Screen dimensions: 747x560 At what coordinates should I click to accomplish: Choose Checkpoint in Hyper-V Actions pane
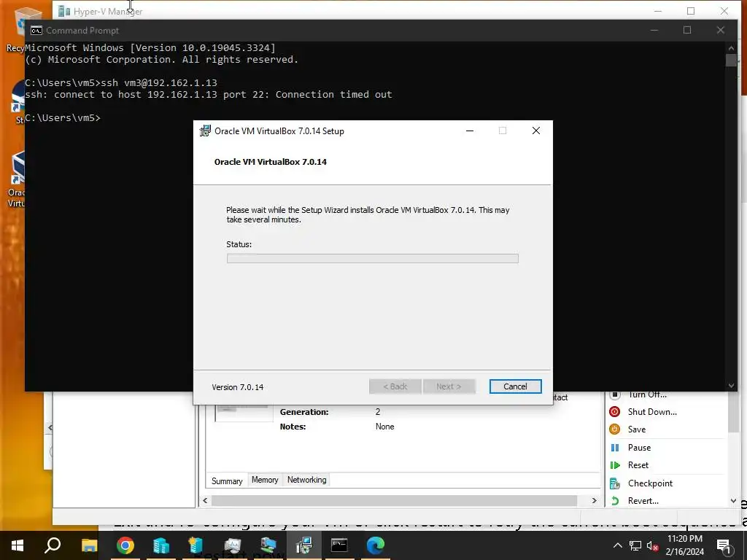[650, 483]
